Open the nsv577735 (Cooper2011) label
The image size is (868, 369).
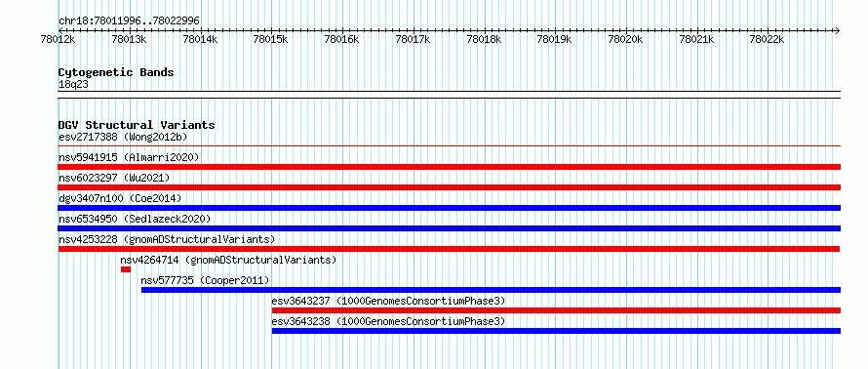[206, 280]
